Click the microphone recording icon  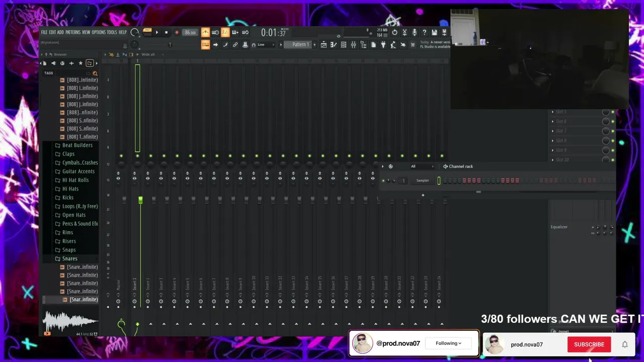click(414, 32)
